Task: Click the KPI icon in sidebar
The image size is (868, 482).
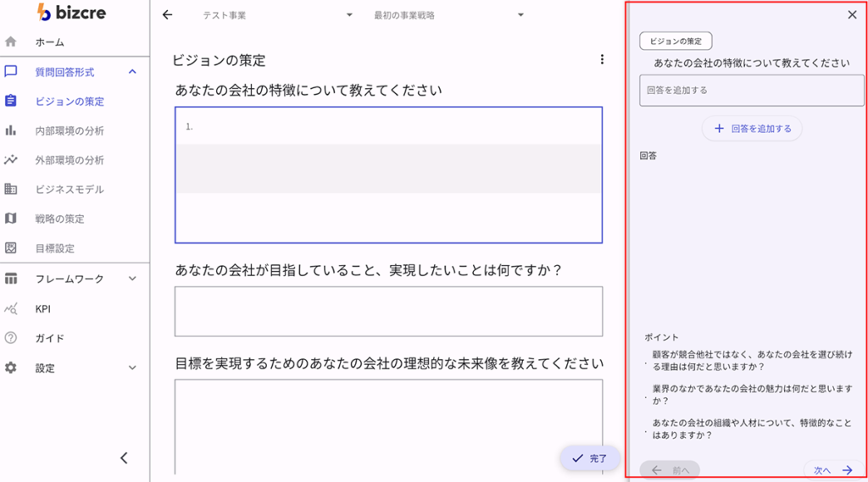Action: [x=11, y=308]
